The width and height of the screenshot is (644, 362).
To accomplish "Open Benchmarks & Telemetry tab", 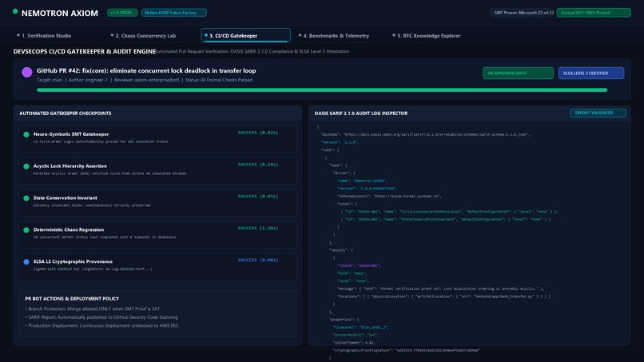I will tap(333, 36).
